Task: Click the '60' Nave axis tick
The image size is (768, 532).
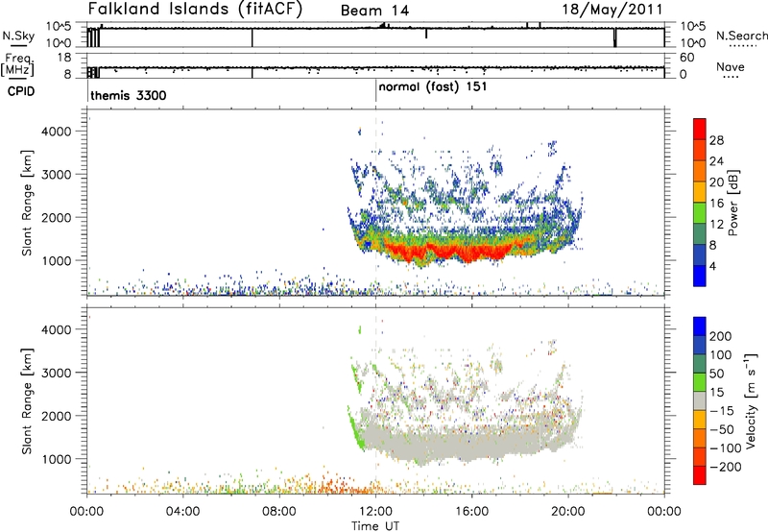Action: (687, 58)
